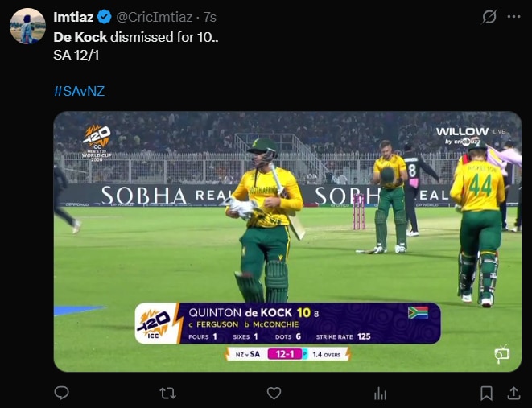Click the reply speech bubble icon
532x408 pixels.
(61, 393)
